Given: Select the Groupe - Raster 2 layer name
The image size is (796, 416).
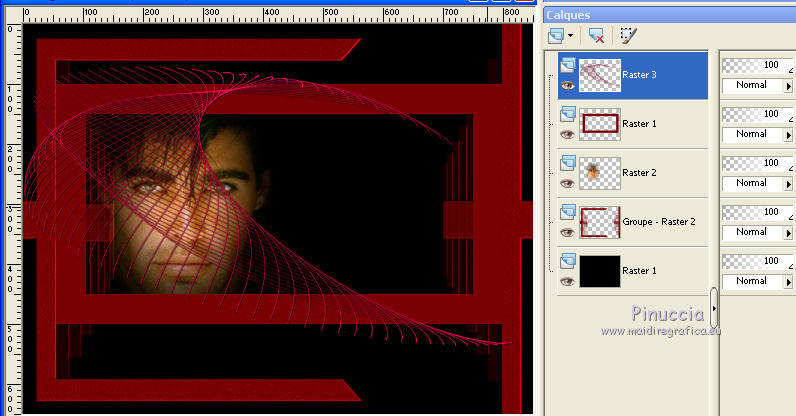Looking at the screenshot, I should point(659,222).
